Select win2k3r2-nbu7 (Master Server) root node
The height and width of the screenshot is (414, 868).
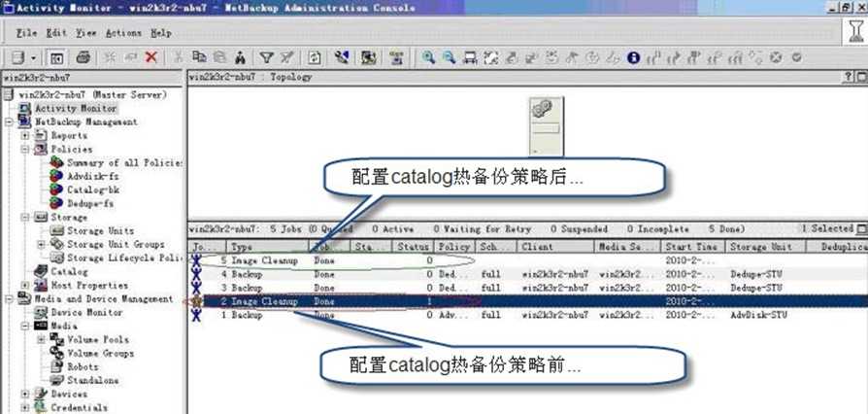[x=92, y=95]
